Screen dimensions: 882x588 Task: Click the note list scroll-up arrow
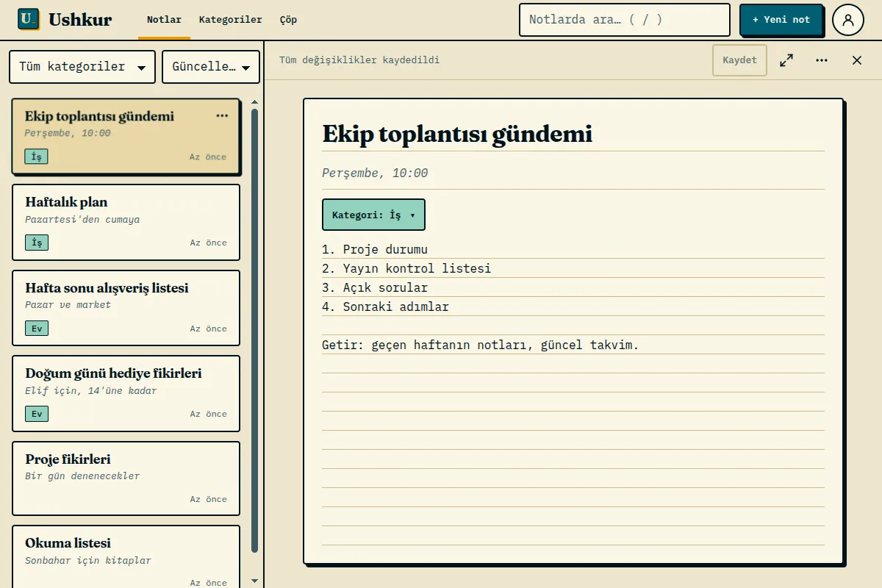point(254,102)
